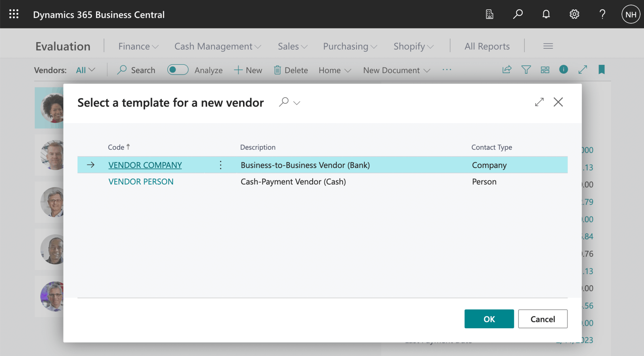
Task: Open the help question mark icon
Action: click(602, 14)
